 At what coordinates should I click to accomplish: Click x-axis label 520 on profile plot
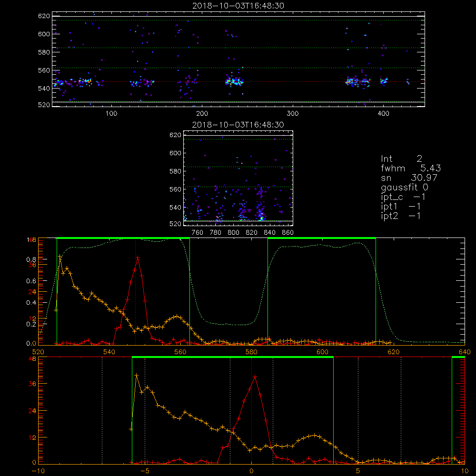point(38,352)
